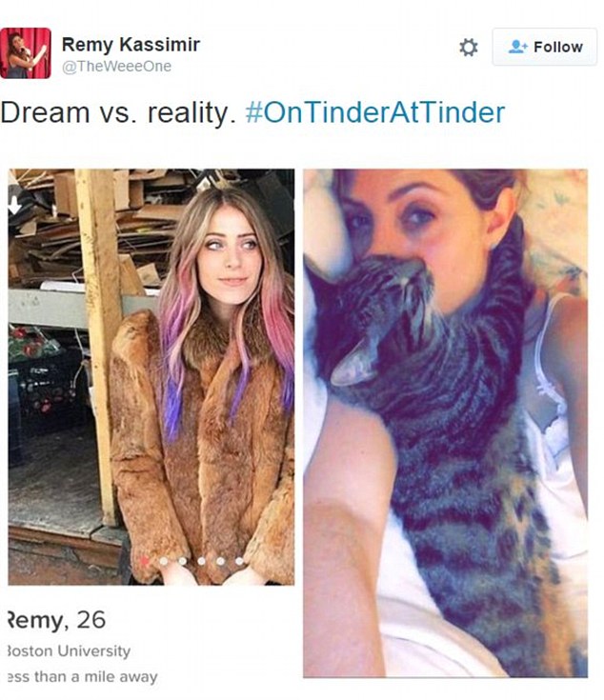Viewport: 604px width, 700px height.
Task: Open Remy Kassimir's profile avatar picture
Action: click(26, 53)
